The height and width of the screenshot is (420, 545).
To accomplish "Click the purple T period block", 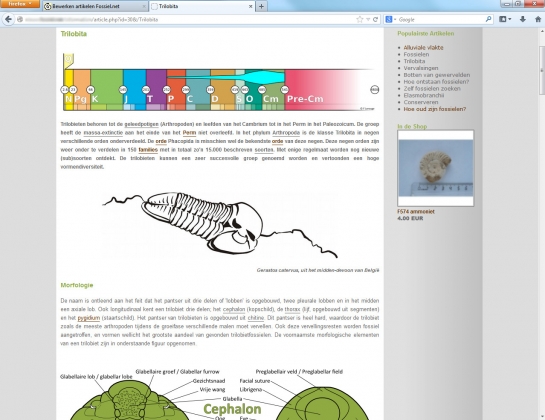I will click(x=156, y=90).
